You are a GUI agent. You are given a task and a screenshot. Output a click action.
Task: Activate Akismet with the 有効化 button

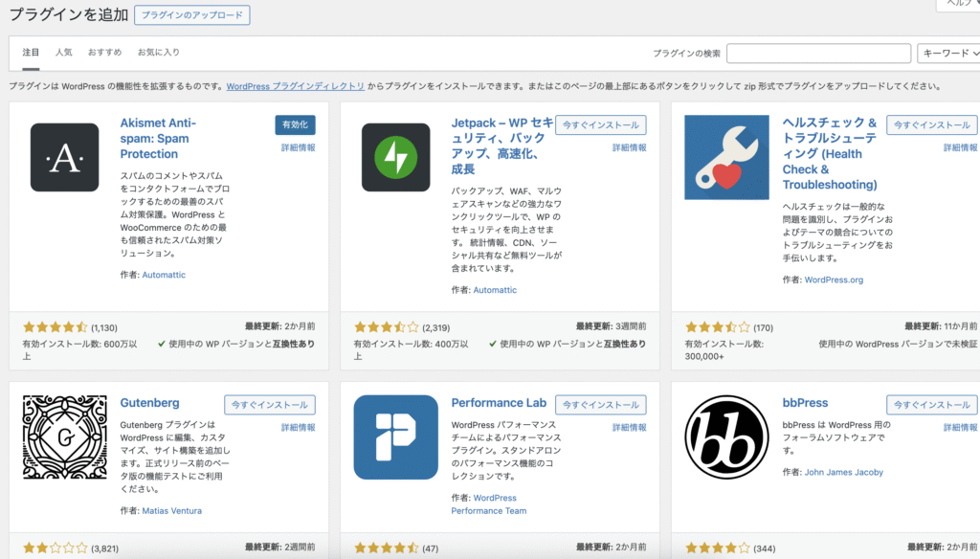pos(295,125)
